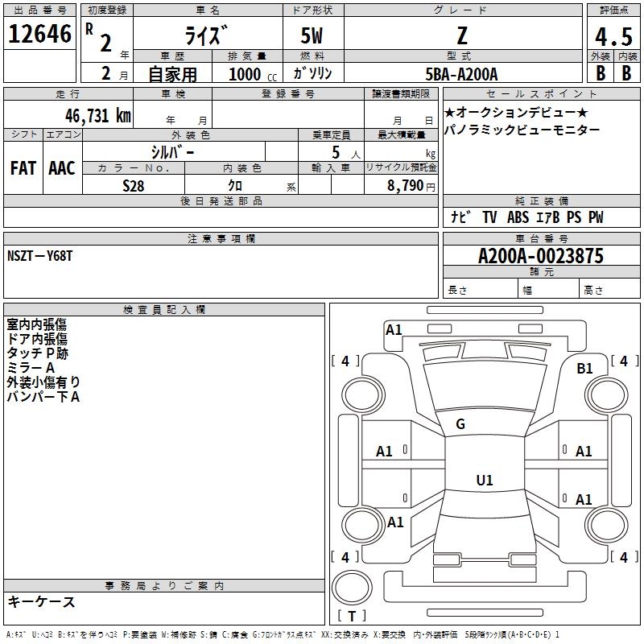
Task: Click the car name ライズ
Action: 206,35
